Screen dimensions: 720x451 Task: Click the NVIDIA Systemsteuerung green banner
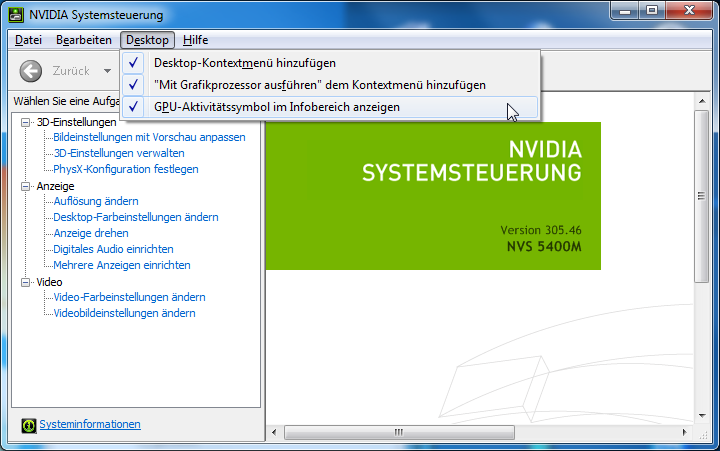pyautogui.click(x=433, y=196)
